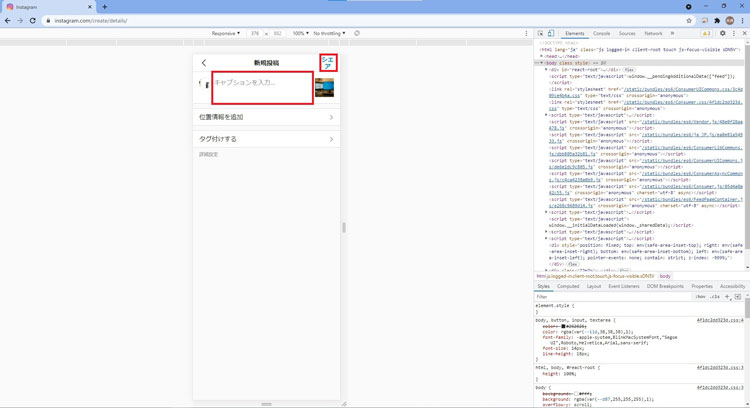Click the body rule color swatch

(x=563, y=326)
